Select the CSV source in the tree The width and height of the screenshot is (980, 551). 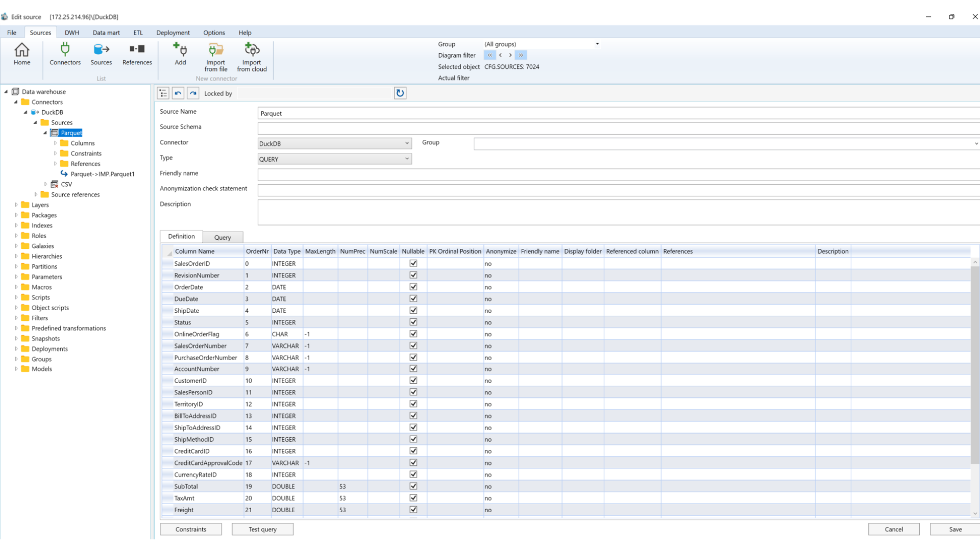pyautogui.click(x=66, y=184)
